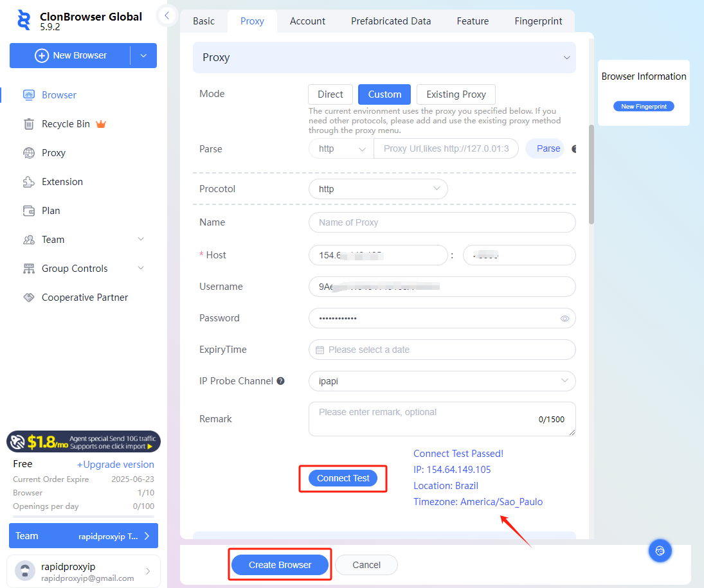Switch to the Feature tab

pyautogui.click(x=473, y=21)
